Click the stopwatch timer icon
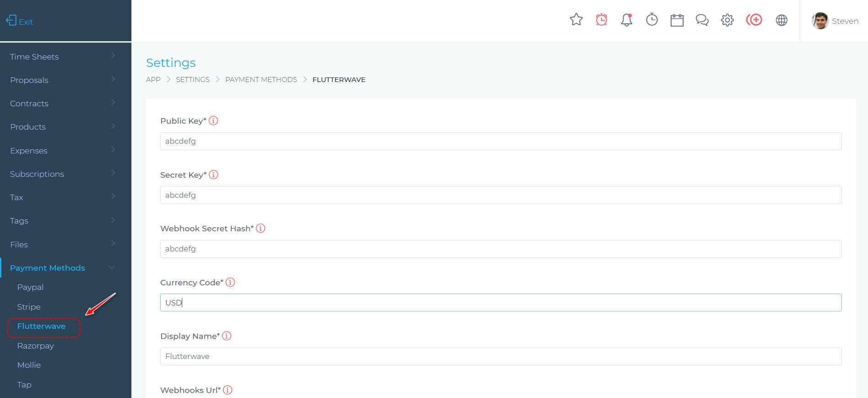Screen dimensions: 868x398 [x=652, y=20]
